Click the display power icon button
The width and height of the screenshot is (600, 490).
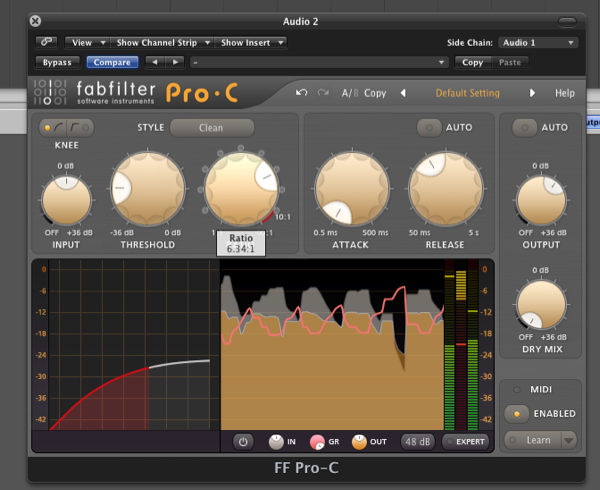tap(242, 441)
